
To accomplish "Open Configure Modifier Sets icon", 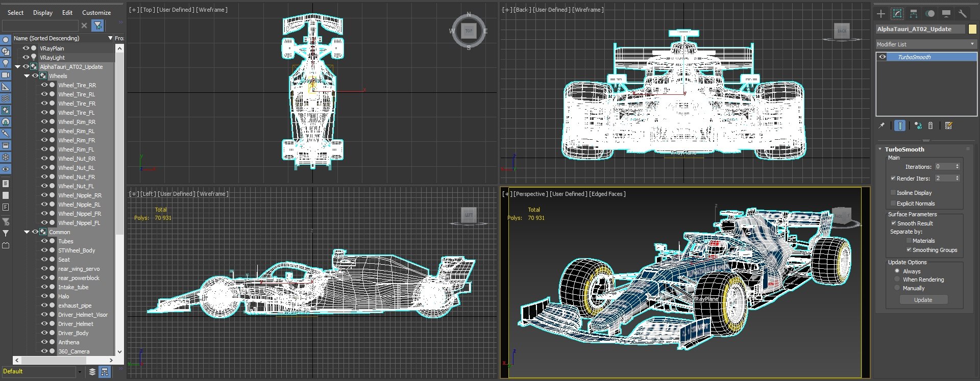I will pyautogui.click(x=949, y=125).
